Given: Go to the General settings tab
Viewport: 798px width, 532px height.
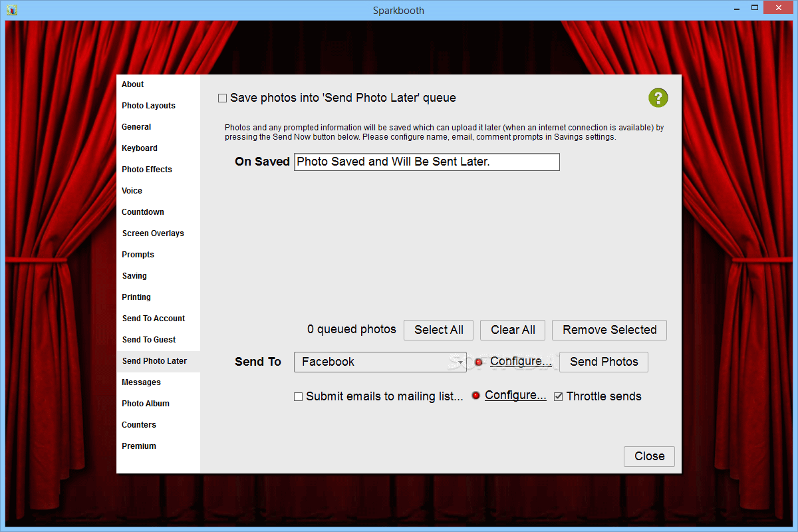Looking at the screenshot, I should pyautogui.click(x=158, y=127).
